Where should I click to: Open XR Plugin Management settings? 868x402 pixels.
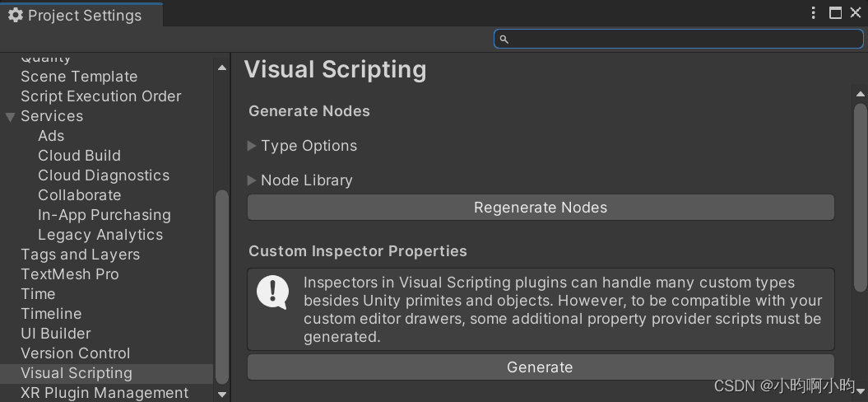pos(106,393)
